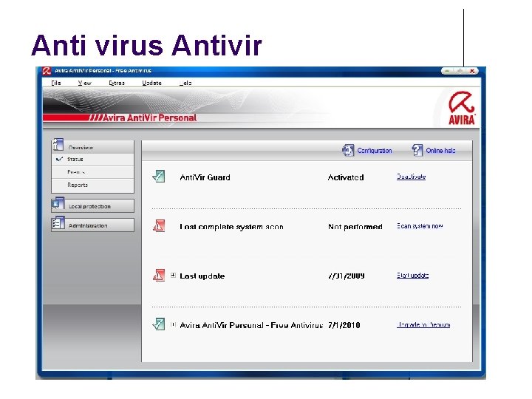
Task: Select Status in the Overview list
Action: click(75, 159)
